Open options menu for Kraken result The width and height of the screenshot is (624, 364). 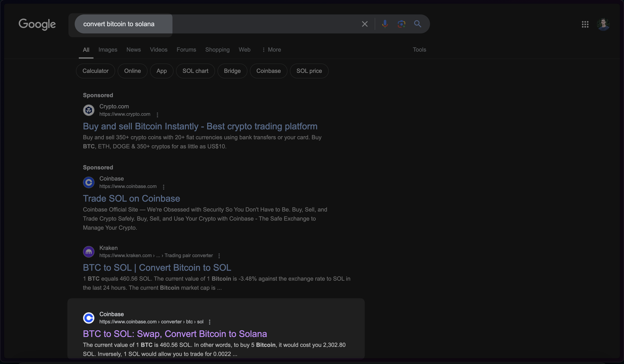pyautogui.click(x=219, y=256)
